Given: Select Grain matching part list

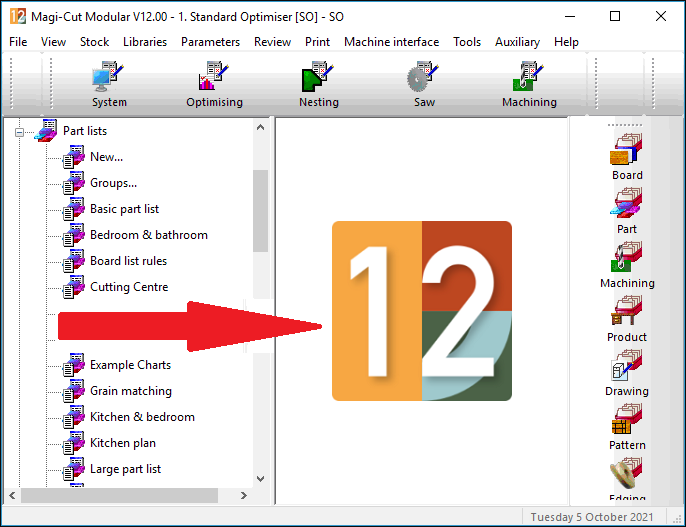Looking at the screenshot, I should [x=131, y=391].
